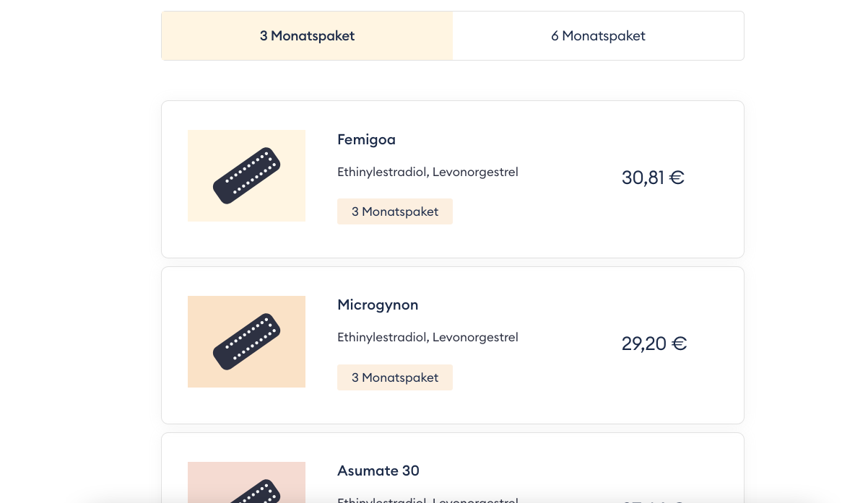The height and width of the screenshot is (503, 868).
Task: Click the ingredients text under Asumate 30
Action: [x=428, y=499]
